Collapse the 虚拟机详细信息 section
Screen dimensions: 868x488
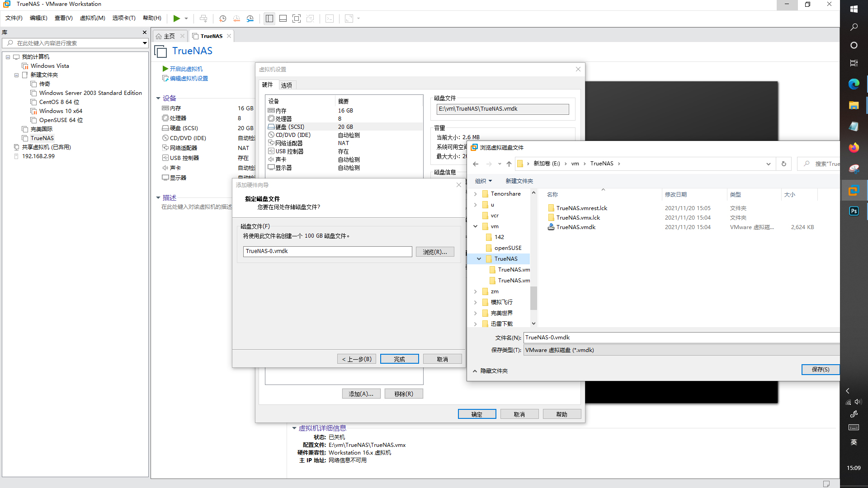point(294,428)
